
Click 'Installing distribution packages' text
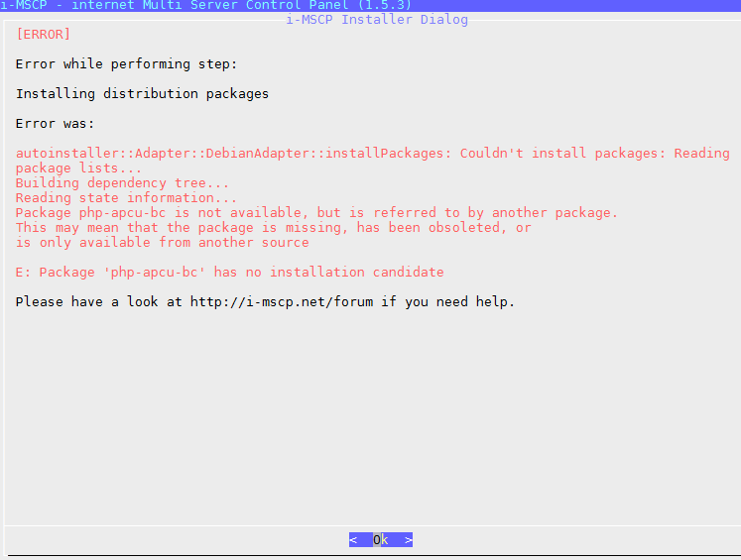coord(142,94)
